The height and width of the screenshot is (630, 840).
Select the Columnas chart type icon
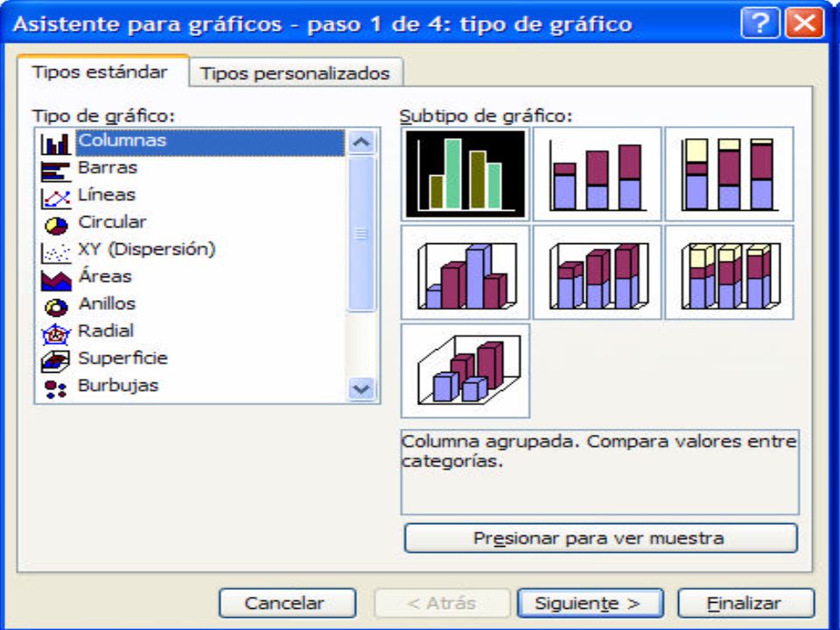coord(56,143)
